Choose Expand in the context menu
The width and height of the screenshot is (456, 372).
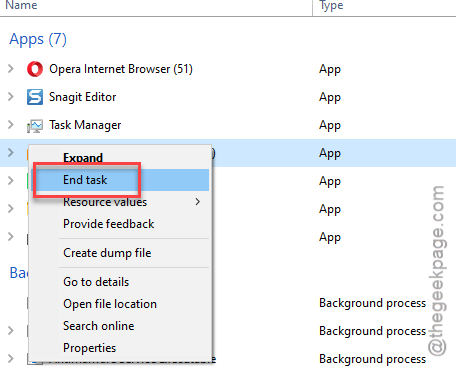pyautogui.click(x=83, y=158)
